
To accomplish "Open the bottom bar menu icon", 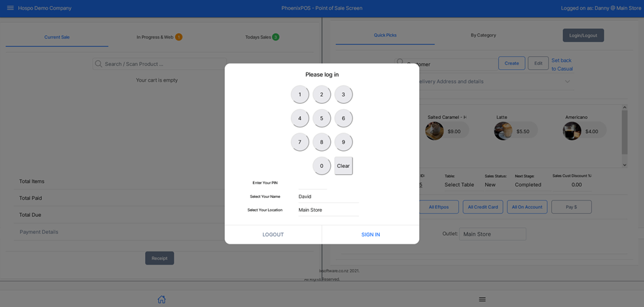I will [x=482, y=299].
